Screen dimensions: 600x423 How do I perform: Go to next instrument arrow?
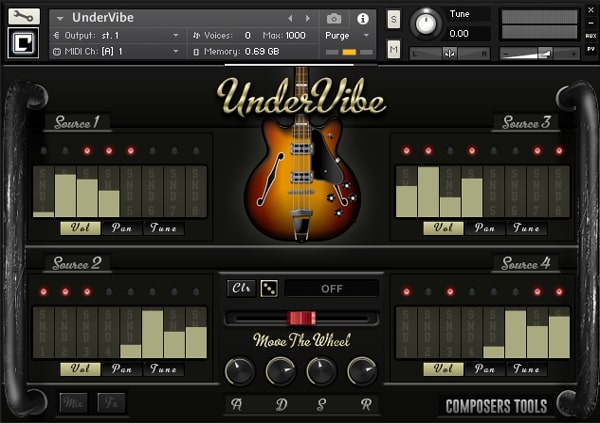pyautogui.click(x=307, y=18)
